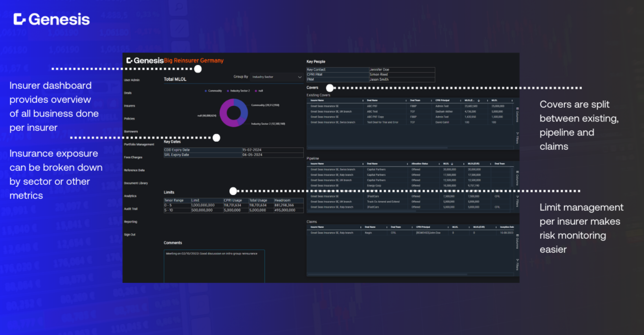Viewport: 644px width, 335px height.
Task: Select Insurers in the left sidebar
Action: point(129,106)
